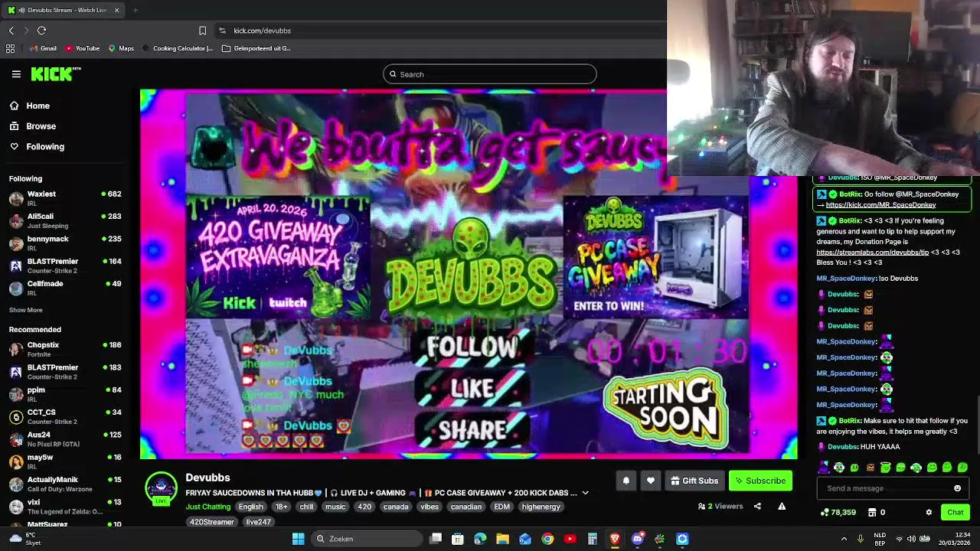View site information icon beside kick.com URL
This screenshot has width=980, height=551.
[x=222, y=31]
